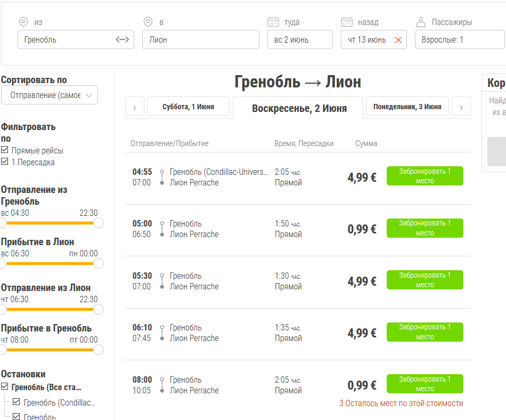Click the calendar icon above return date
The height and width of the screenshot is (420, 506).
[347, 22]
